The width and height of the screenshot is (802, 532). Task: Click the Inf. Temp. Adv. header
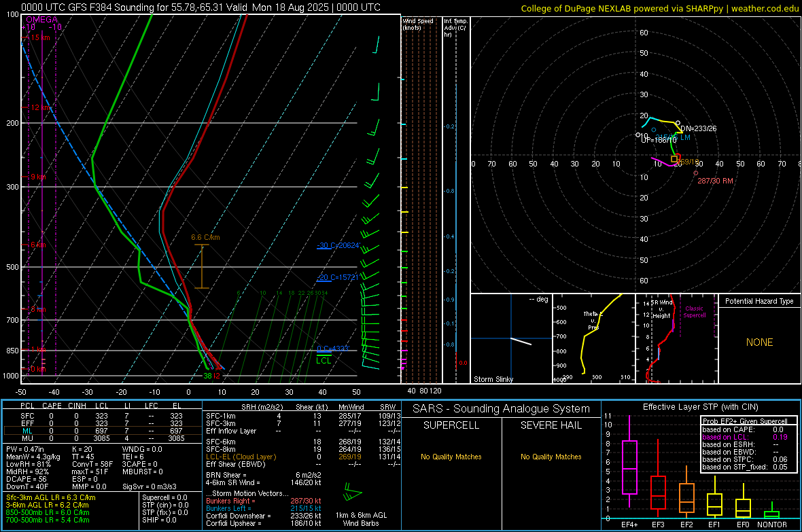click(455, 28)
